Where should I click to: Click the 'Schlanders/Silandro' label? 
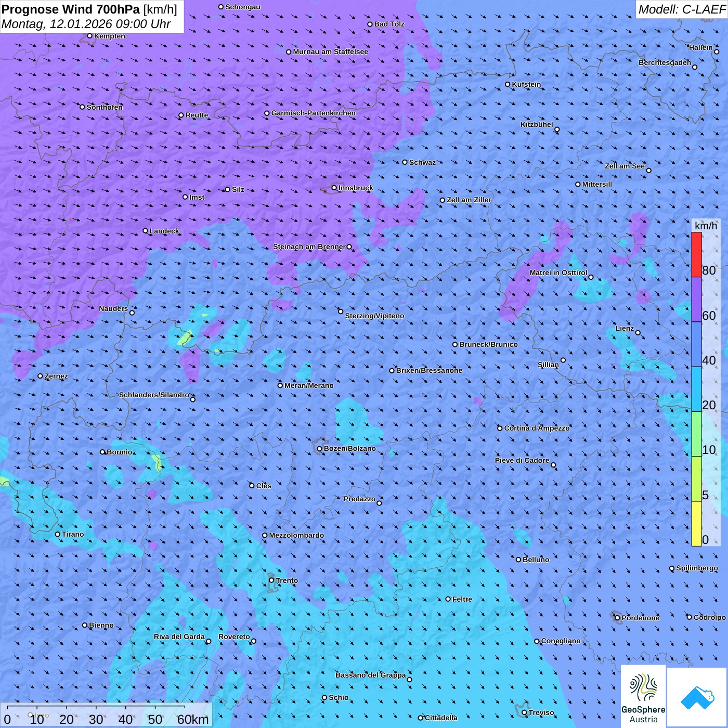click(x=154, y=395)
